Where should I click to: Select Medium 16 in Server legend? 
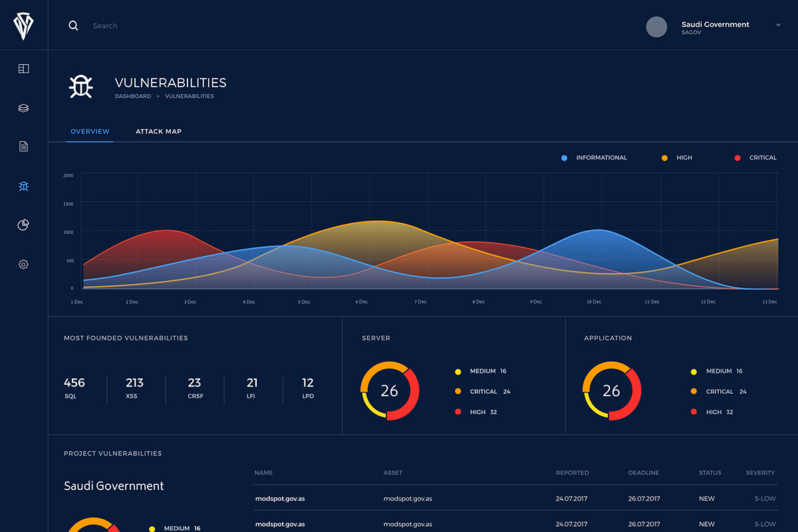point(481,371)
